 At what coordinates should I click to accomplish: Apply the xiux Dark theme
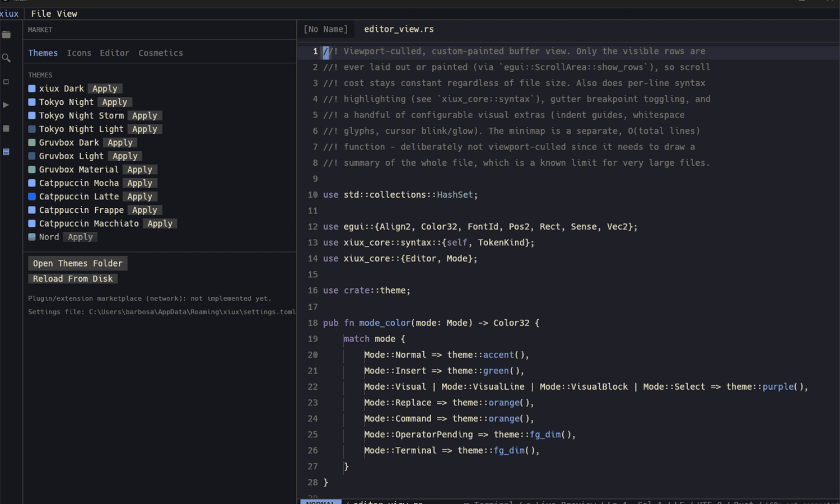point(105,88)
